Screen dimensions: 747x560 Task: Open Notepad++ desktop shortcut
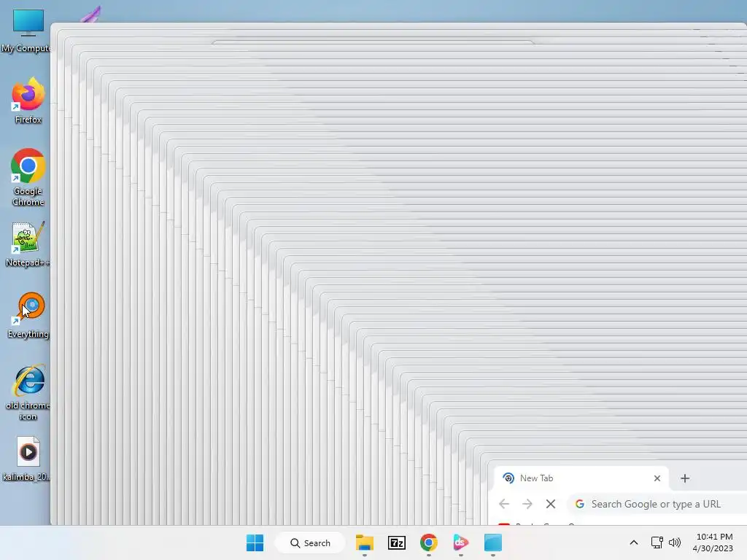[x=28, y=244]
